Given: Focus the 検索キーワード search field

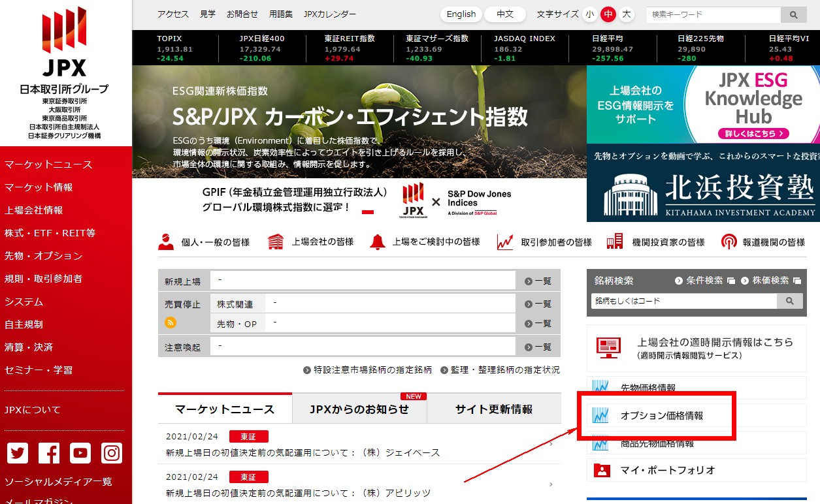Looking at the screenshot, I should tap(713, 14).
